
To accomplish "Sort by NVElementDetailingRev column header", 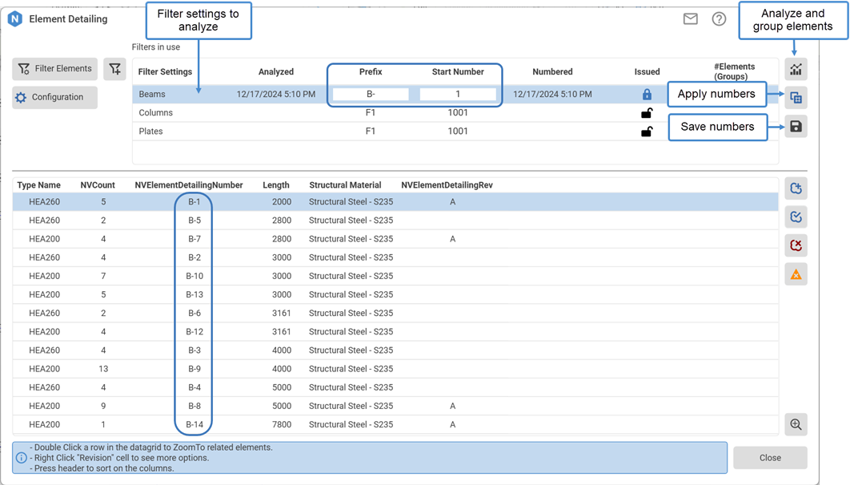I will [447, 185].
